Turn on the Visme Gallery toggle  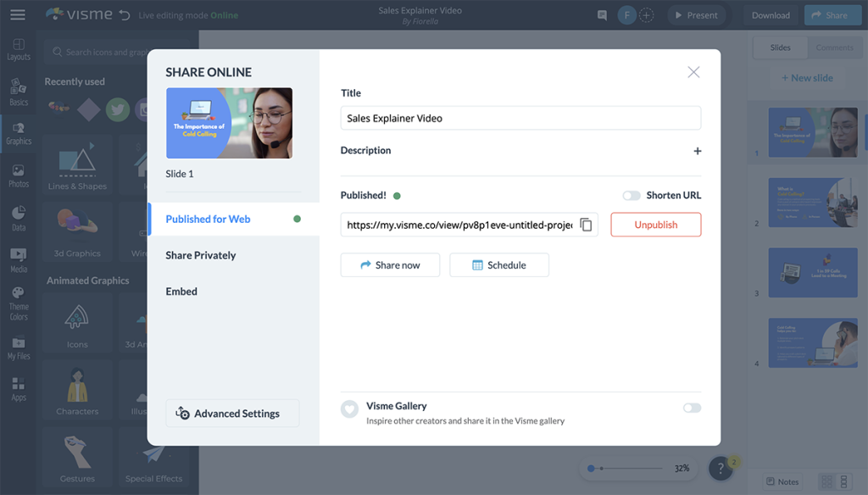coord(692,408)
